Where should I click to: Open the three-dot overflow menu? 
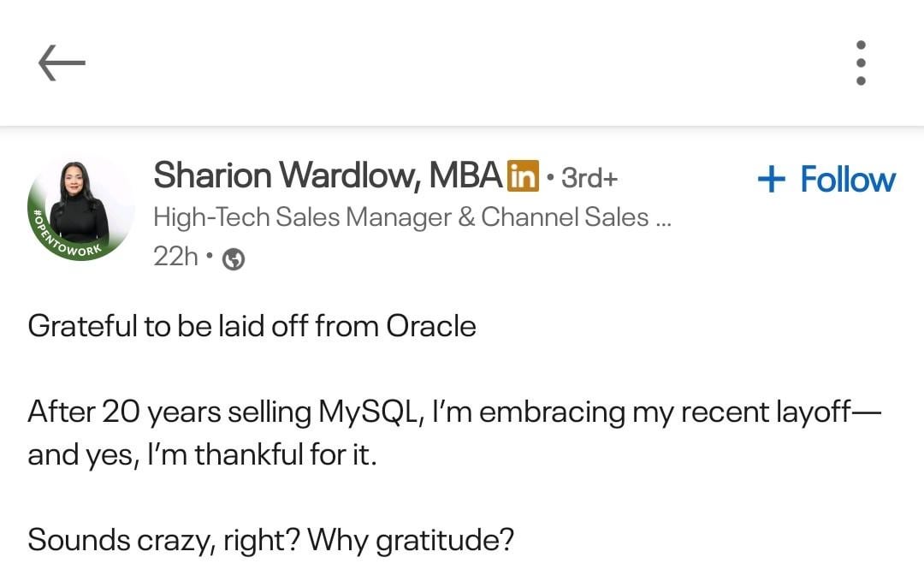point(861,62)
